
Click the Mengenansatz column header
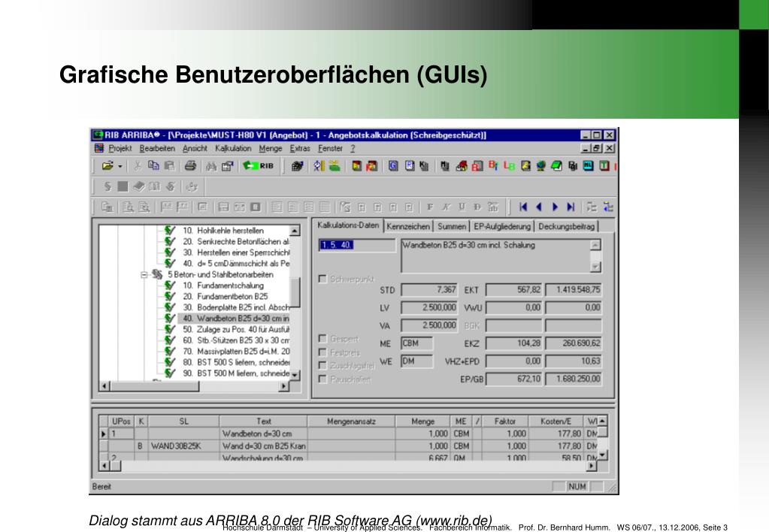coord(351,422)
